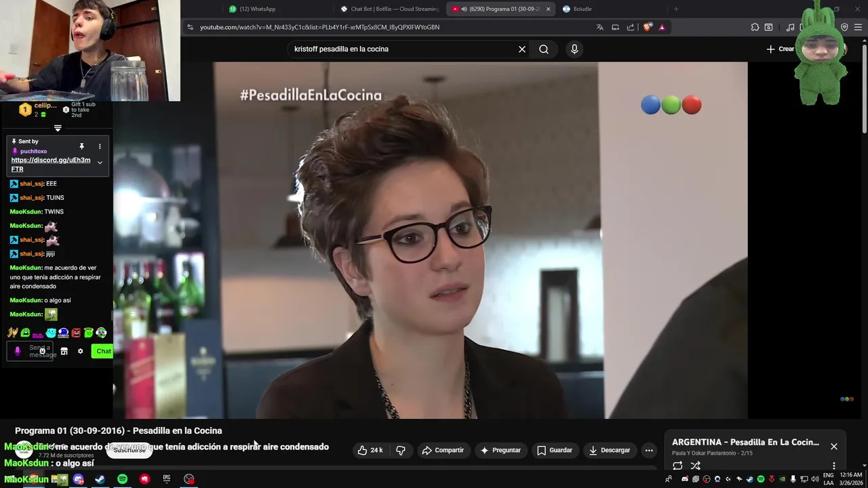Click the chat line 'MaoKsdun: TWINS'
868x488 pixels.
37,211
